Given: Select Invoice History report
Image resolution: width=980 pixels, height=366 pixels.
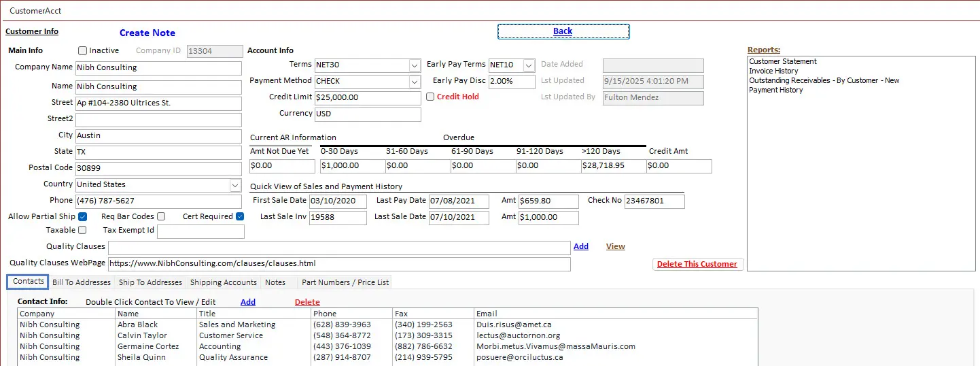Looking at the screenshot, I should [x=773, y=71].
